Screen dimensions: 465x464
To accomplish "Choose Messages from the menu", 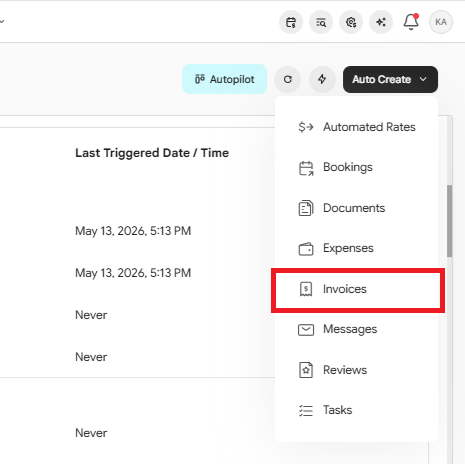I will point(356,329).
